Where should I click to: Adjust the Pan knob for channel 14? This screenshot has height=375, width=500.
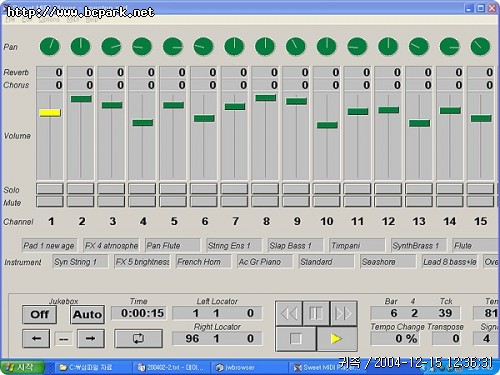tap(450, 46)
